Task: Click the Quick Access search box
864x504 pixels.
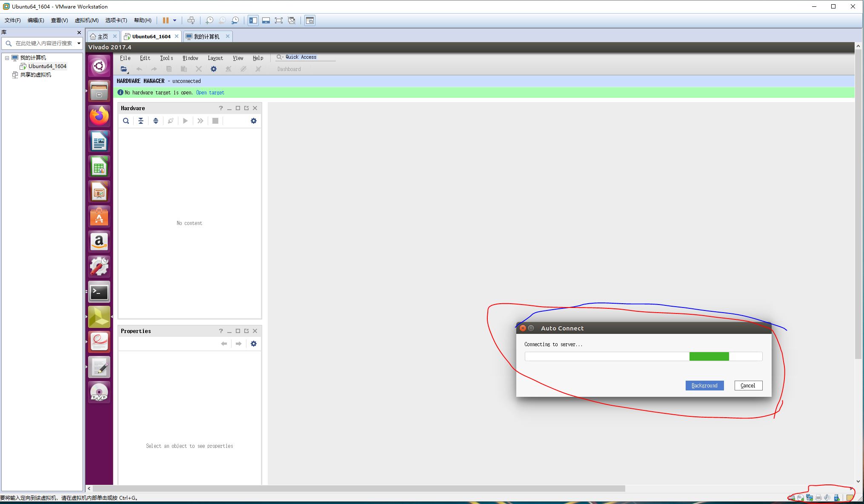Action: pos(305,57)
